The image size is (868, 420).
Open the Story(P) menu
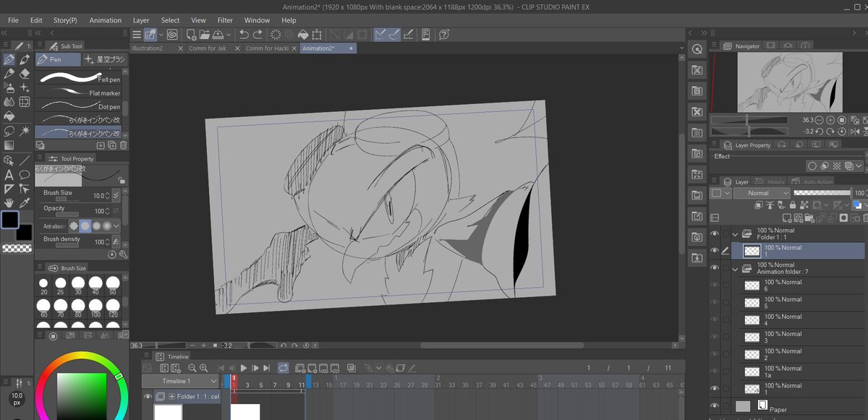(65, 20)
